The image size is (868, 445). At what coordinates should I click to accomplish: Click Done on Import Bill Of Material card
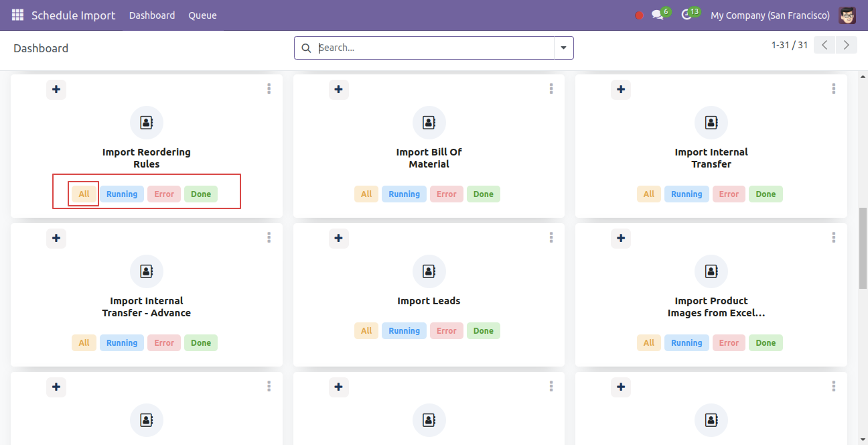coord(484,194)
